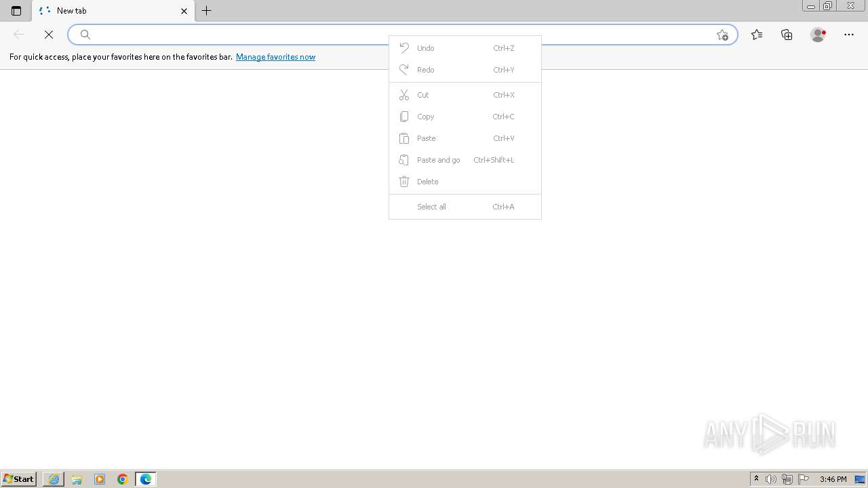868x488 pixels.
Task: Open Action Center flag icon
Action: (x=804, y=479)
